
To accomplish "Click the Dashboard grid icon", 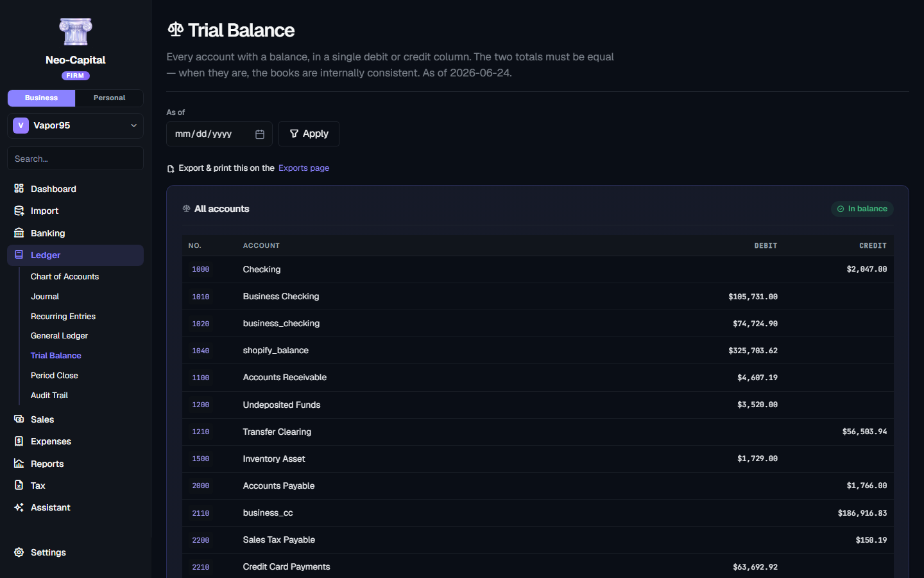I will (19, 189).
